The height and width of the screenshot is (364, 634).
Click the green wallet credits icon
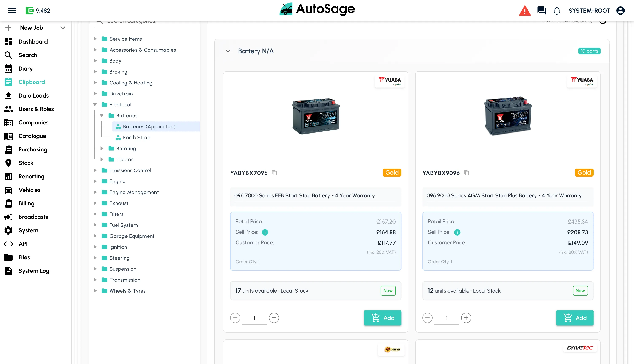[x=29, y=11]
